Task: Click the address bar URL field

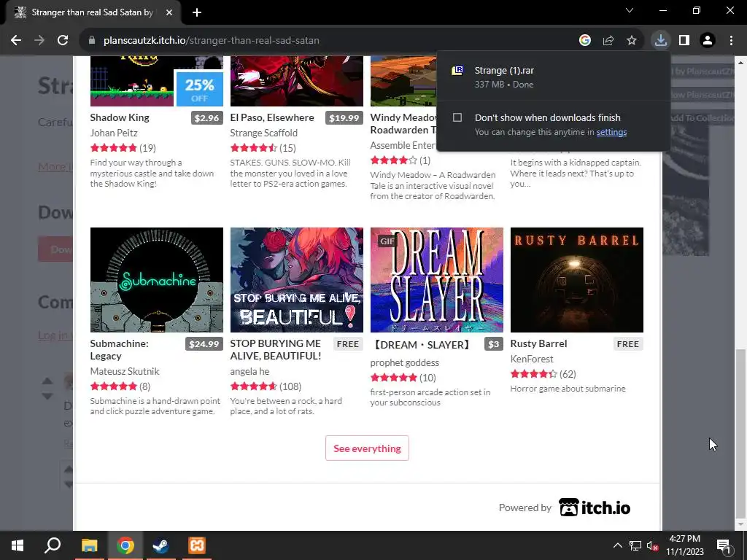Action: [x=329, y=41]
